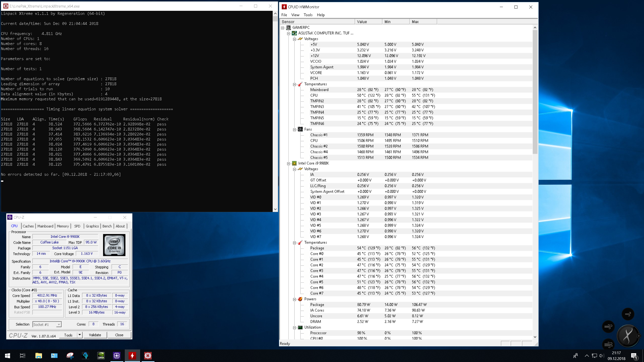
Task: Collapse the Powers group
Action: tap(294, 299)
